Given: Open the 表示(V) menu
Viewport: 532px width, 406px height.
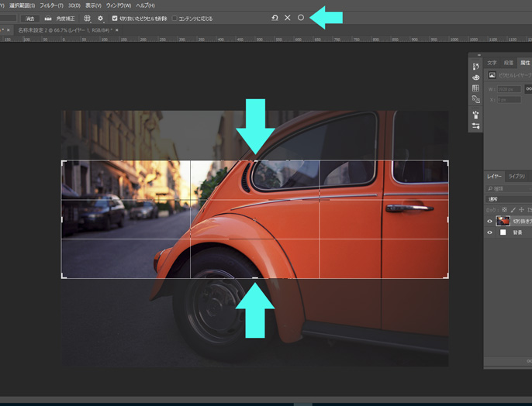Looking at the screenshot, I should tap(93, 5).
